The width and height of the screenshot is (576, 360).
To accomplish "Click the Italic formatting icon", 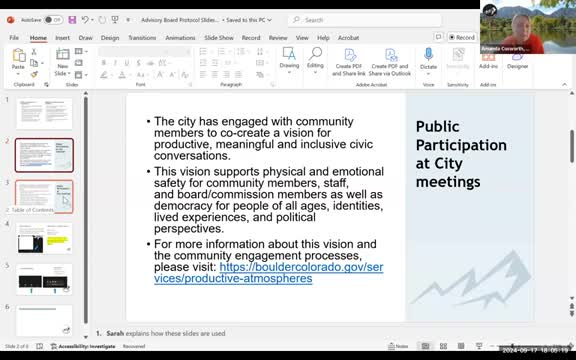I will point(115,63).
